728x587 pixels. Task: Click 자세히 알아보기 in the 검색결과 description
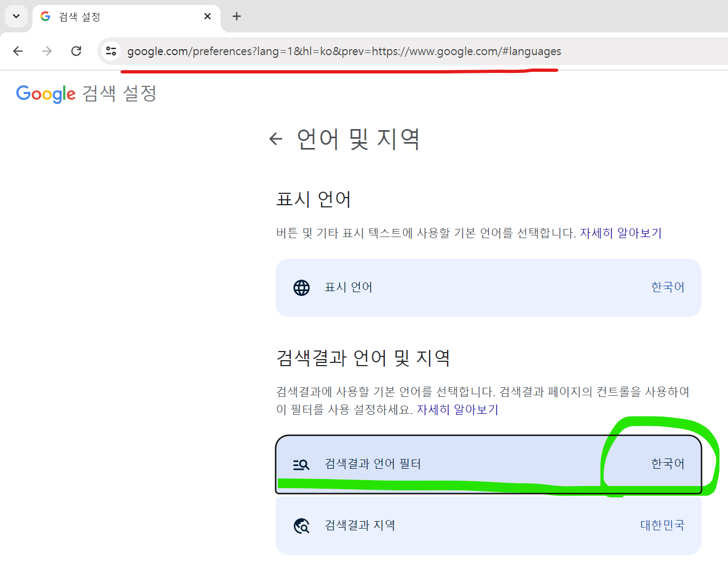[x=457, y=409]
